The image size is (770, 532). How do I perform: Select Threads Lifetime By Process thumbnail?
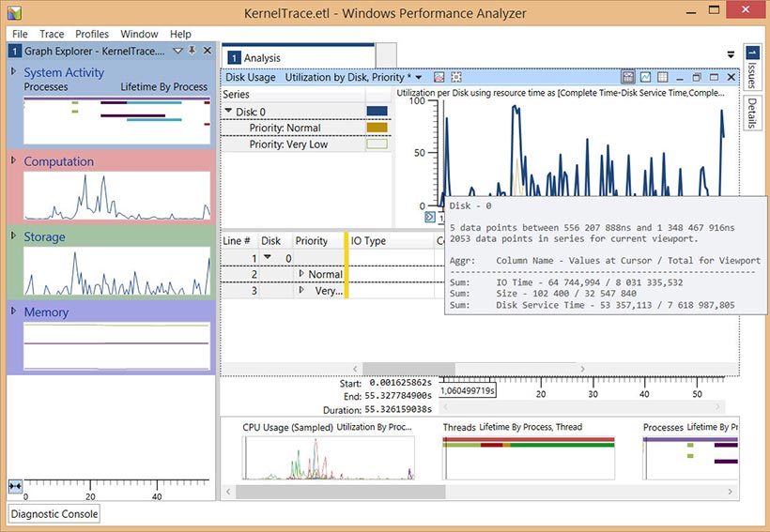click(529, 457)
